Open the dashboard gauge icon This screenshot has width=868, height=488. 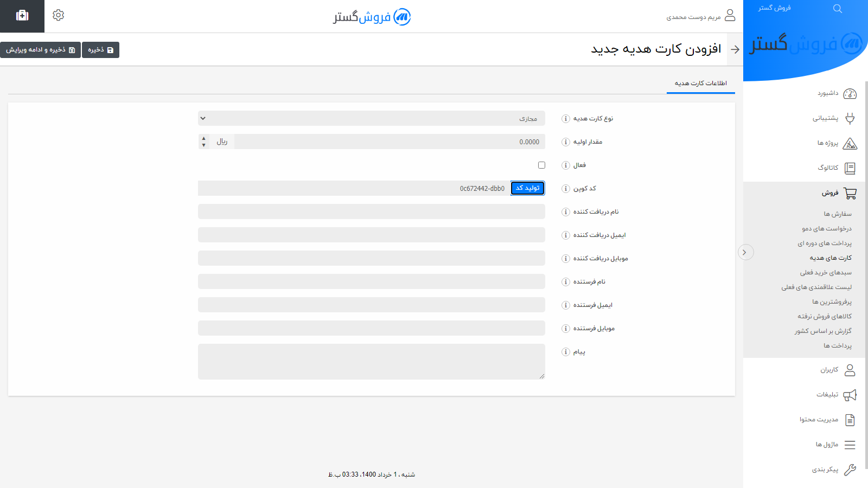[850, 94]
